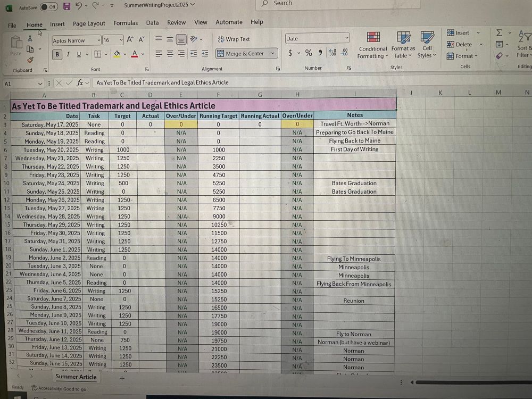Open the Insert ribbon tab
The image size is (532, 399).
[57, 24]
